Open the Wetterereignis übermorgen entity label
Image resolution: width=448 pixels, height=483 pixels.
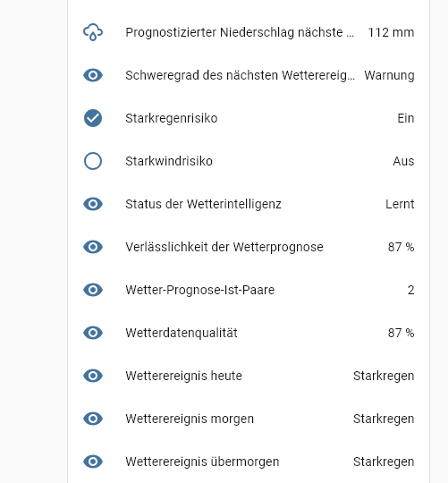202,462
